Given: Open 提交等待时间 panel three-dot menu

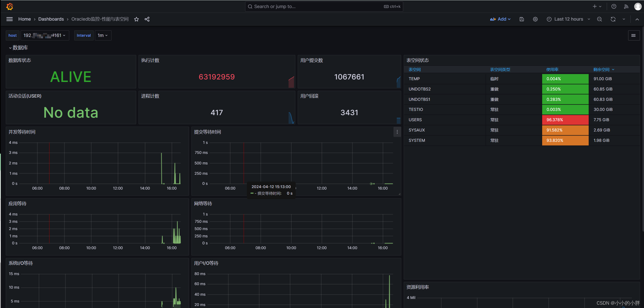Looking at the screenshot, I should [x=397, y=132].
